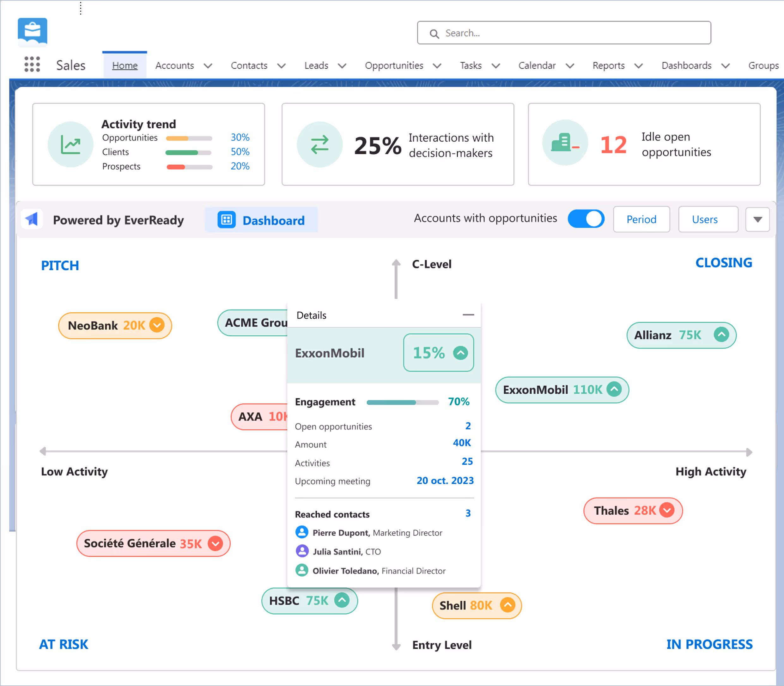Click the search magnifier icon
Viewport: 784px width, 686px height.
(434, 34)
